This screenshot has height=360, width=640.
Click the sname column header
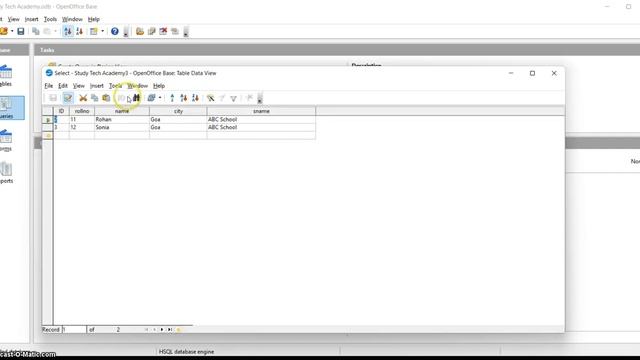pos(261,111)
